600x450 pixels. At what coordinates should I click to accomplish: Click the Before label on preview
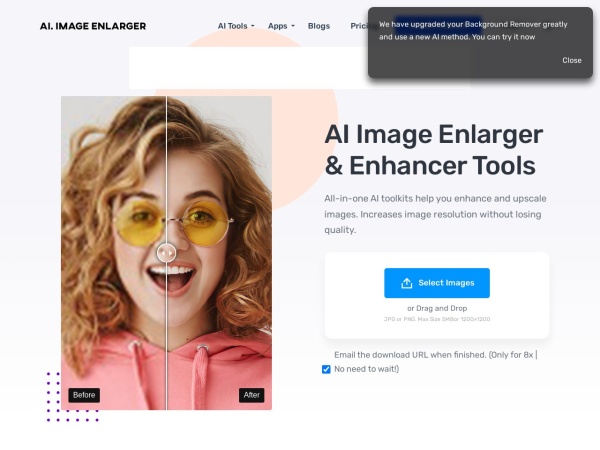(84, 395)
